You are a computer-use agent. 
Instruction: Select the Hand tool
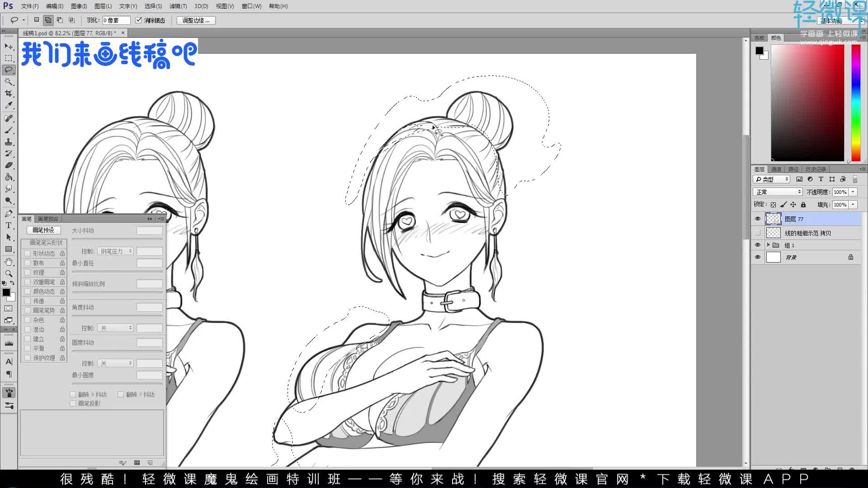click(9, 262)
